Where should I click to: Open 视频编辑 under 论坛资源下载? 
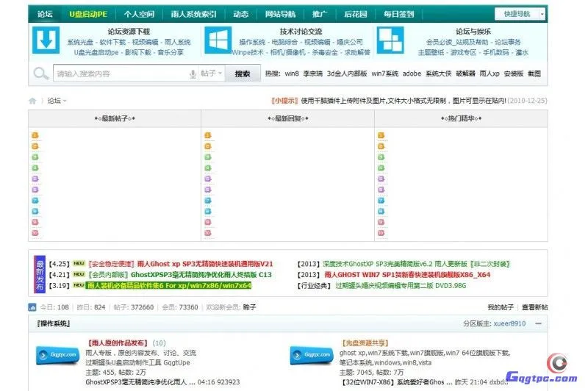point(145,42)
